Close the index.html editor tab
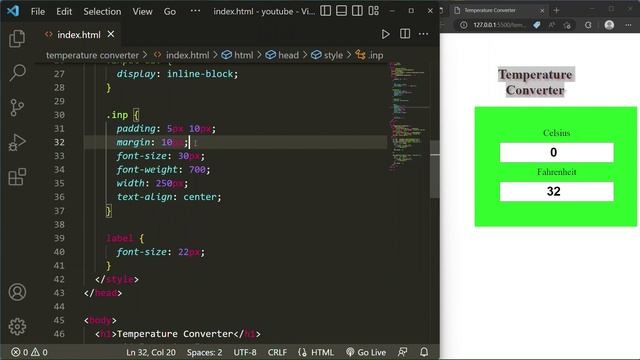 (111, 34)
